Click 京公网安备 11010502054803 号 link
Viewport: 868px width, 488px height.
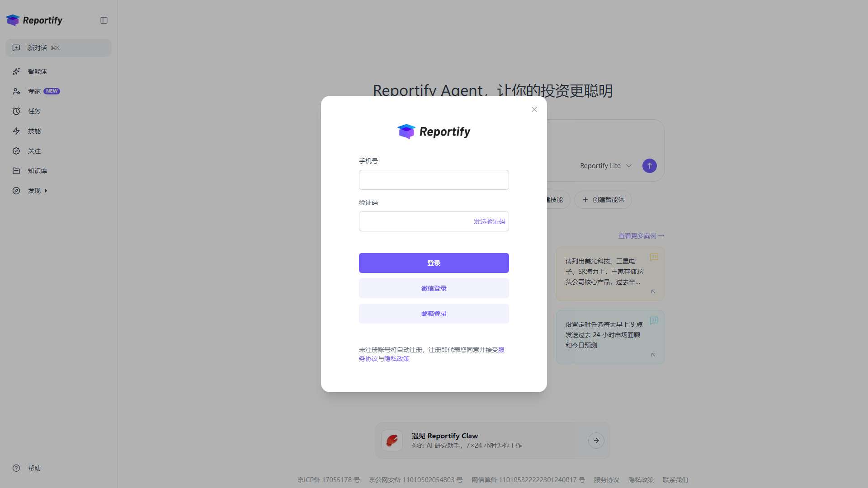point(415,480)
